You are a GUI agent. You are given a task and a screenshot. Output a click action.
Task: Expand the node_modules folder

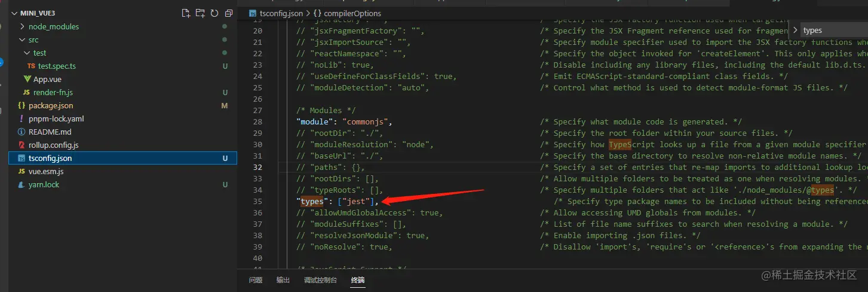click(x=22, y=26)
